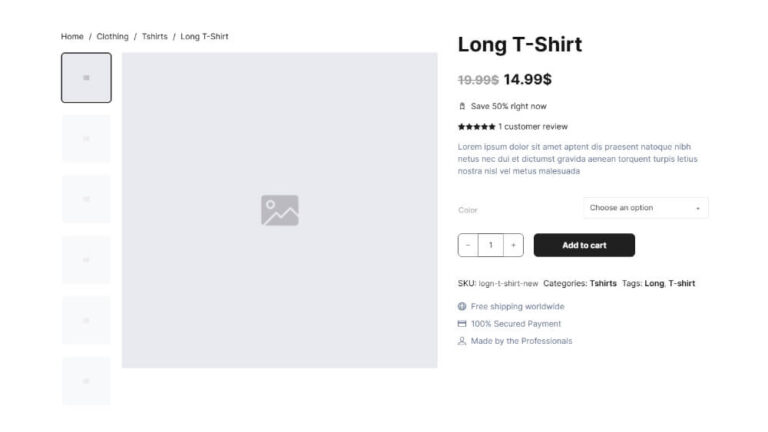Click the person icon beside Made by Professionals
Viewport: 768px width, 432px height.
coord(462,341)
